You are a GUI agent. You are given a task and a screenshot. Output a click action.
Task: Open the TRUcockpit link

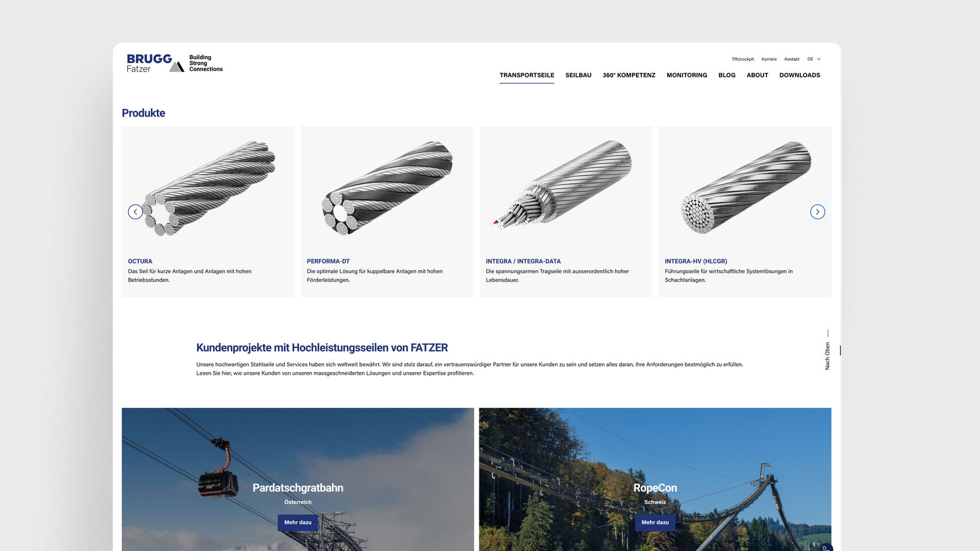pyautogui.click(x=742, y=59)
